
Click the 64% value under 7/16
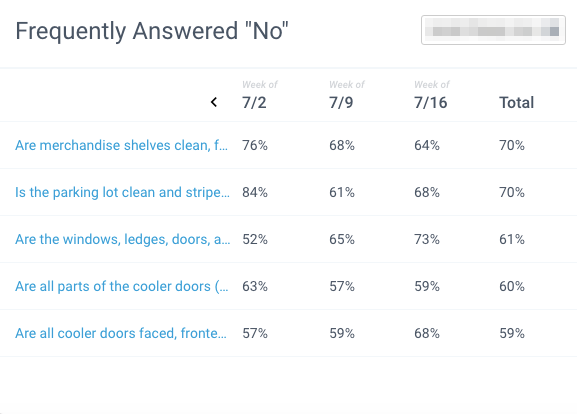[x=427, y=145]
